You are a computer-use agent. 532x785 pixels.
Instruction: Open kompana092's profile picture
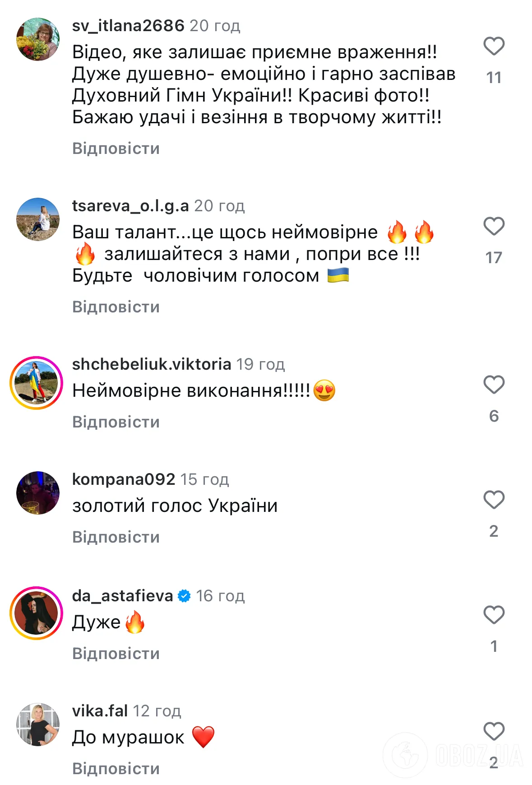coord(38,493)
